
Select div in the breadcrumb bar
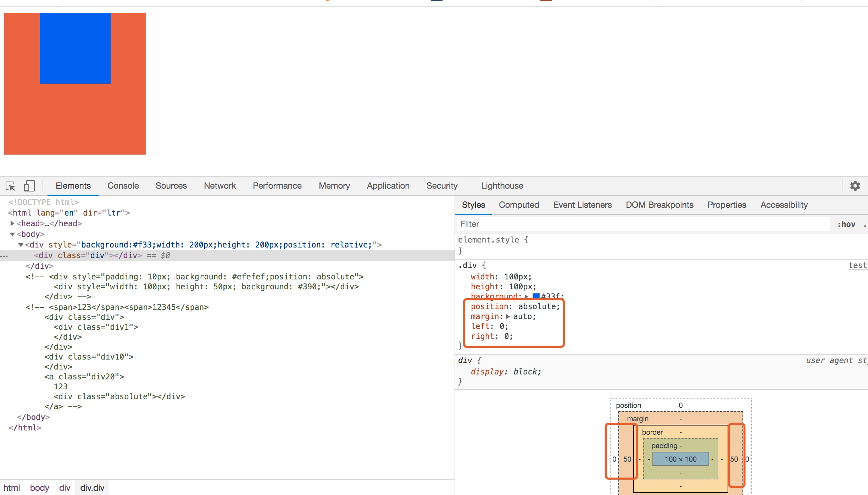tap(65, 488)
